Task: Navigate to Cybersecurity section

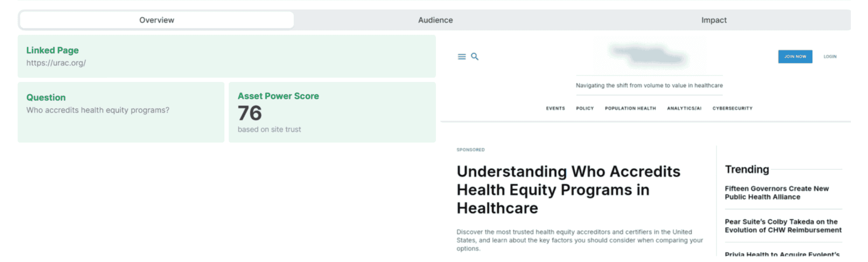Action: tap(733, 108)
